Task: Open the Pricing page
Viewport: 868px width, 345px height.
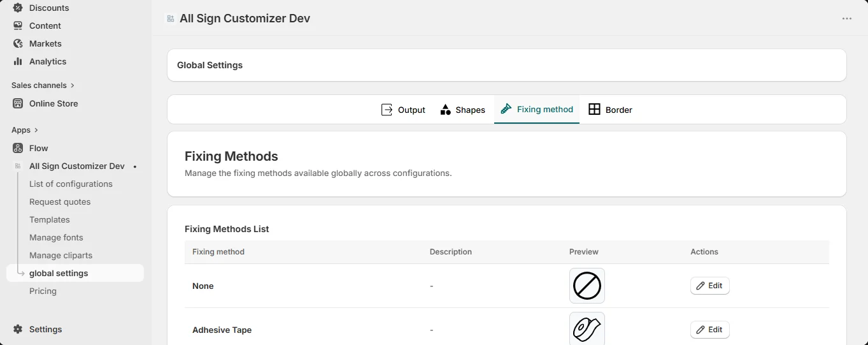Action: pos(43,291)
